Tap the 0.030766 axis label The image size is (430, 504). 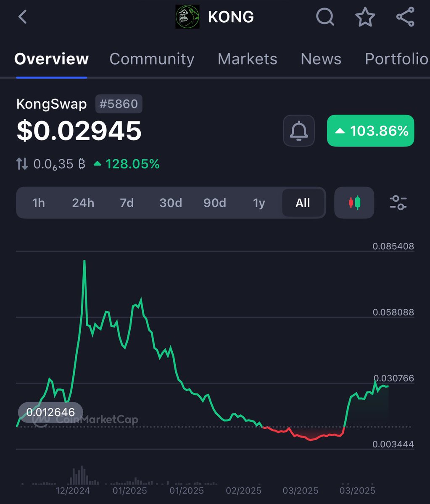coord(393,378)
